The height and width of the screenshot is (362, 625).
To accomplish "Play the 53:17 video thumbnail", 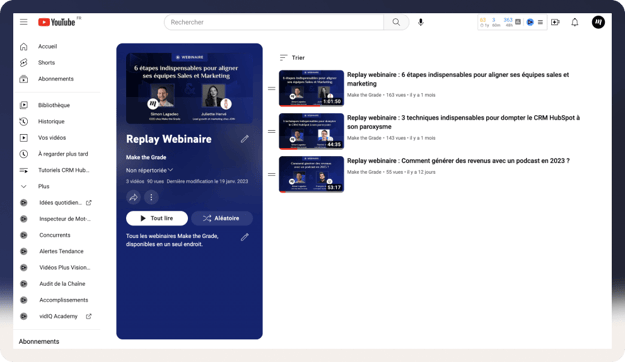I will pos(311,174).
